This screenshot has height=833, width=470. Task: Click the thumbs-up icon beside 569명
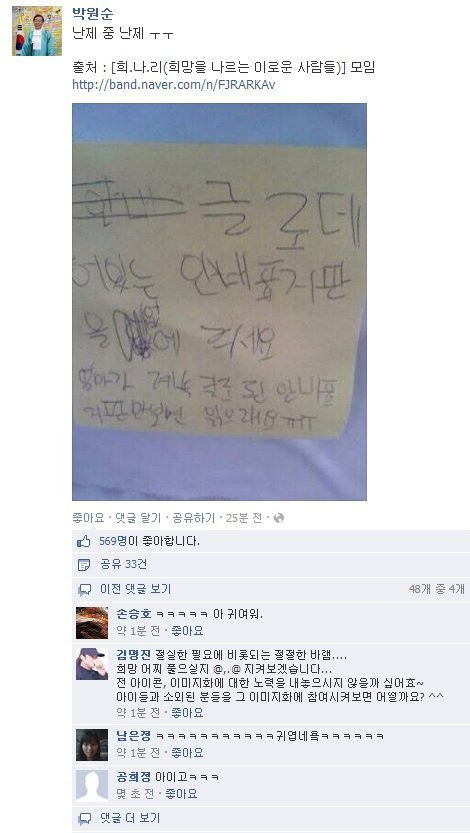pos(84,541)
